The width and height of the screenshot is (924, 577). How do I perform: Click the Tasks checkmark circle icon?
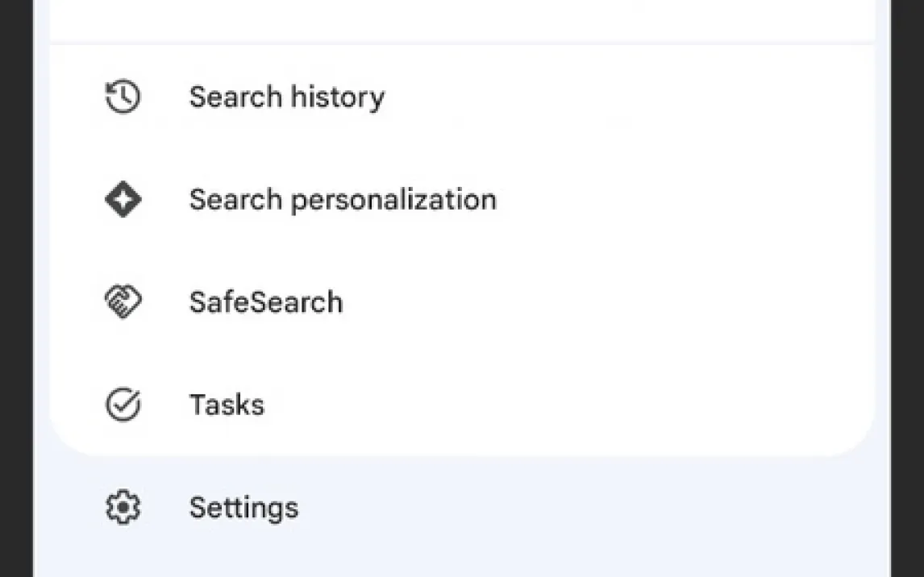pyautogui.click(x=123, y=405)
